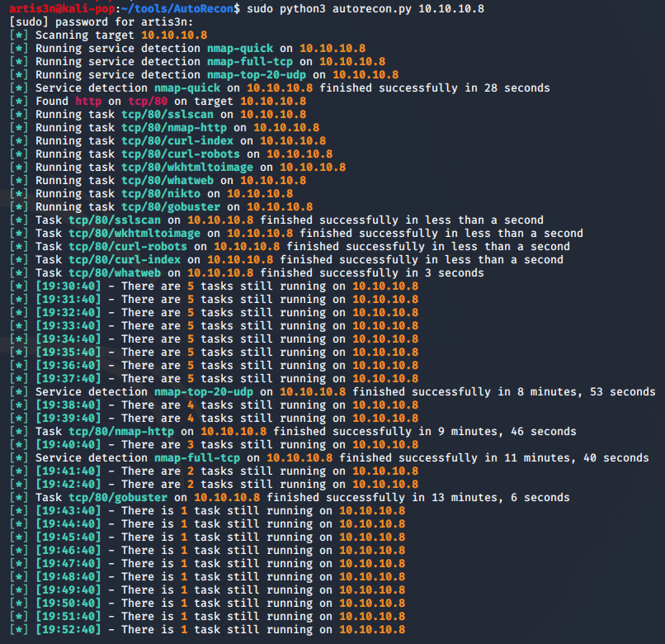The width and height of the screenshot is (665, 644).
Task: Click 'tcp/80/curl-robots' in the Running task line
Action: tap(181, 154)
